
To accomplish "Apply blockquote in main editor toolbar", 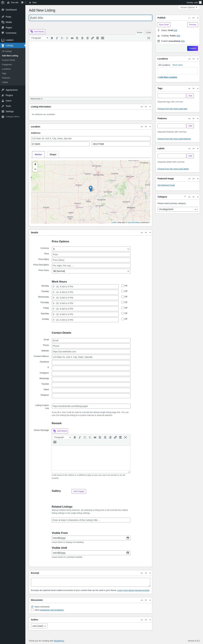I will [x=72, y=38].
